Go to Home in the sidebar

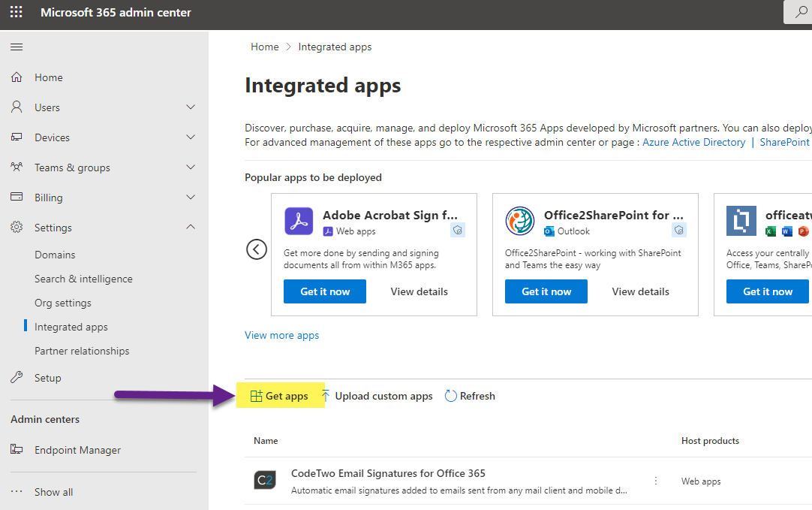point(49,77)
